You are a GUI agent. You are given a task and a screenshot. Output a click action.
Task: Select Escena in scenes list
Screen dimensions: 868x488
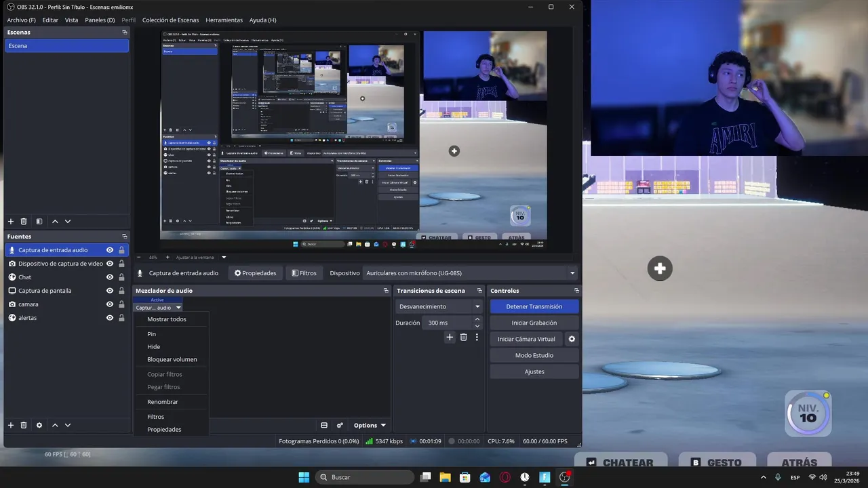coord(66,45)
